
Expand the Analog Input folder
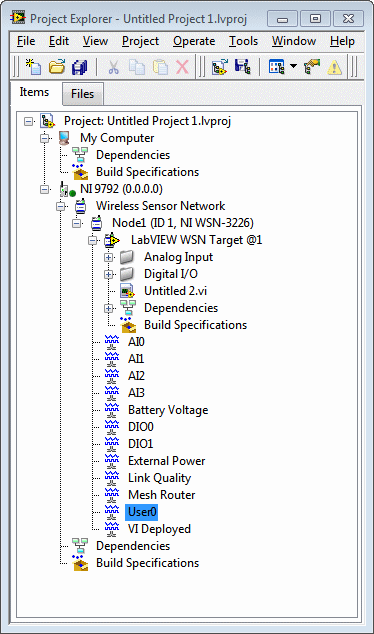tap(108, 257)
